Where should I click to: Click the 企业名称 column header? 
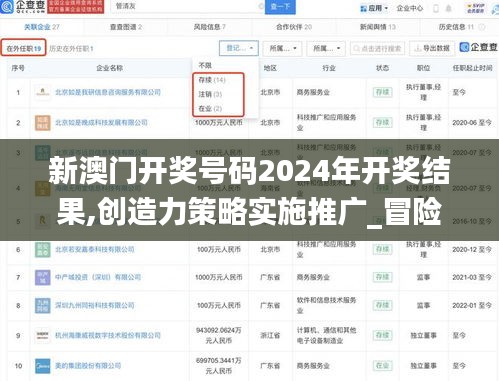[110, 68]
